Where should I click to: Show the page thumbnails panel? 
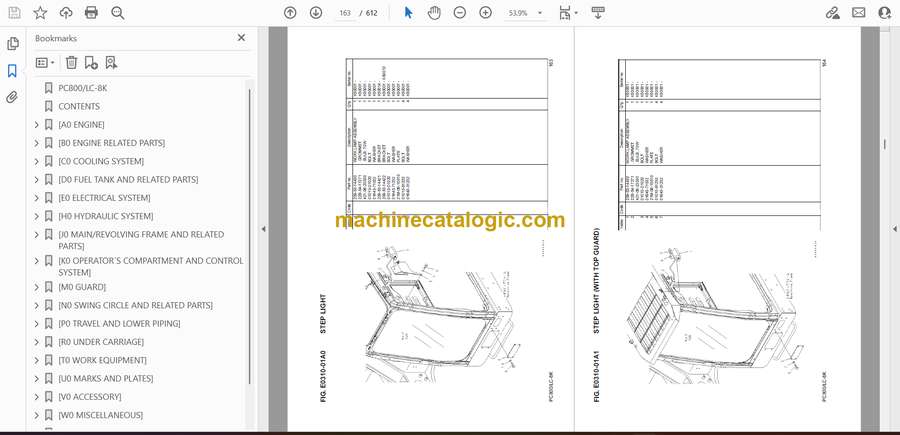coord(12,44)
